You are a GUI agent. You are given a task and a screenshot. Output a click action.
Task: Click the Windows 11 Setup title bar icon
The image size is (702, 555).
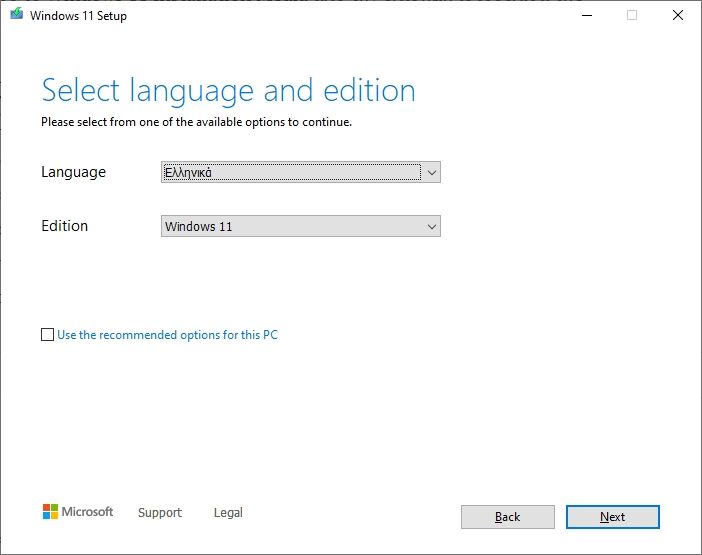15,15
